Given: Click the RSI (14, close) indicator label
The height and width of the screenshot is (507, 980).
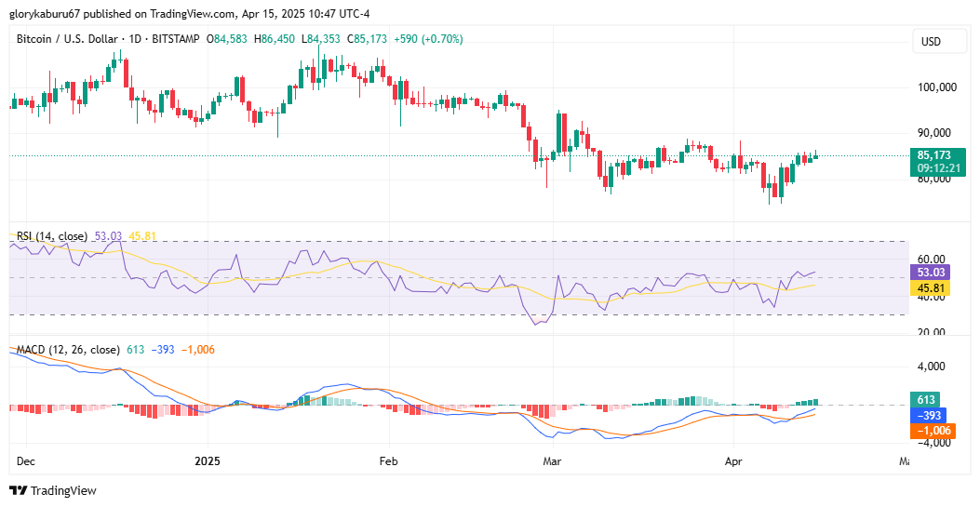Looking at the screenshot, I should pos(52,236).
